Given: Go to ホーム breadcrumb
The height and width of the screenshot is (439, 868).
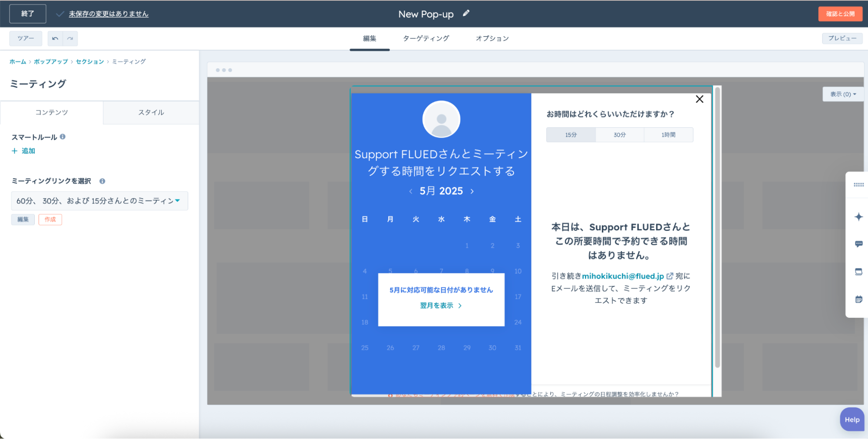Looking at the screenshot, I should pyautogui.click(x=18, y=62).
